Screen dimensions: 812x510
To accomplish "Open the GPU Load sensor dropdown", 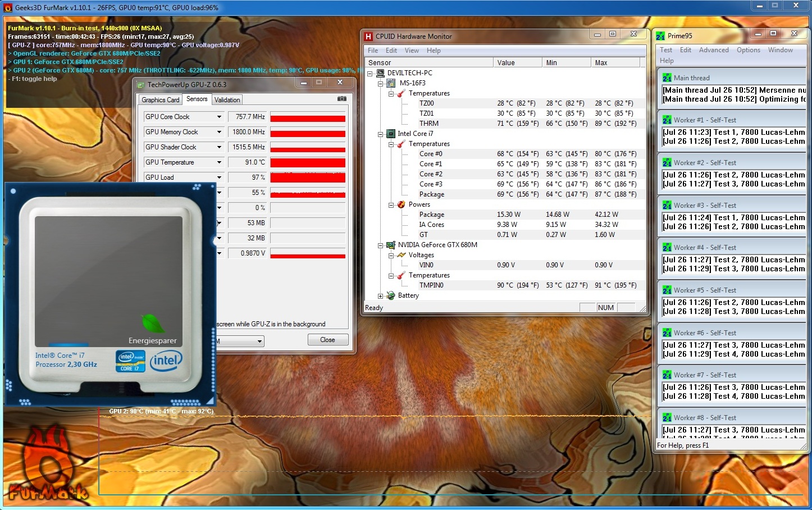I will click(x=219, y=177).
